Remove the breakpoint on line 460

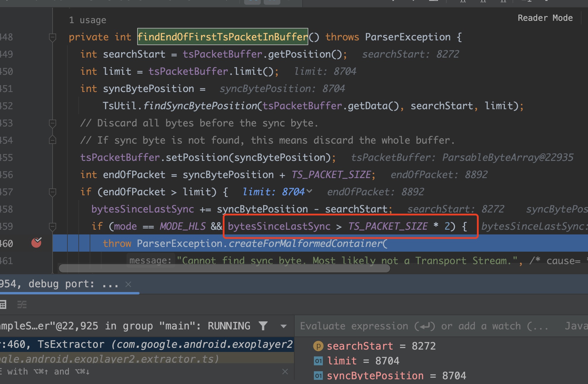point(37,243)
